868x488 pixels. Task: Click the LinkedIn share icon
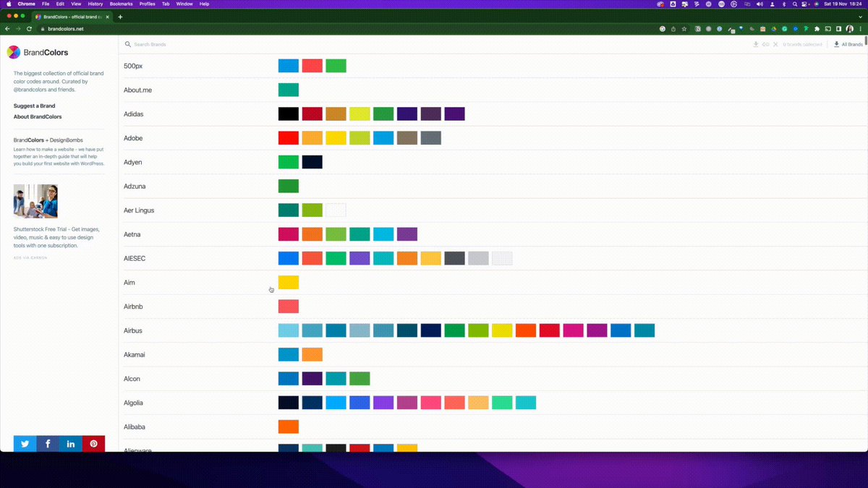(71, 443)
